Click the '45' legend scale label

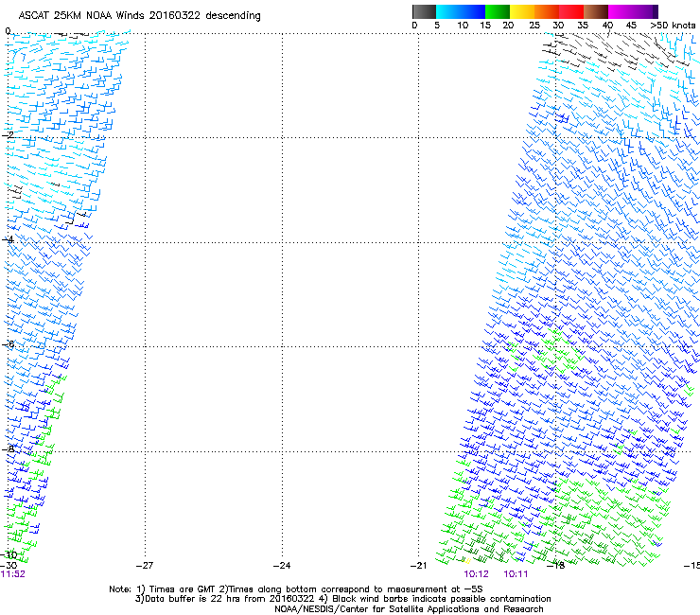pyautogui.click(x=631, y=26)
